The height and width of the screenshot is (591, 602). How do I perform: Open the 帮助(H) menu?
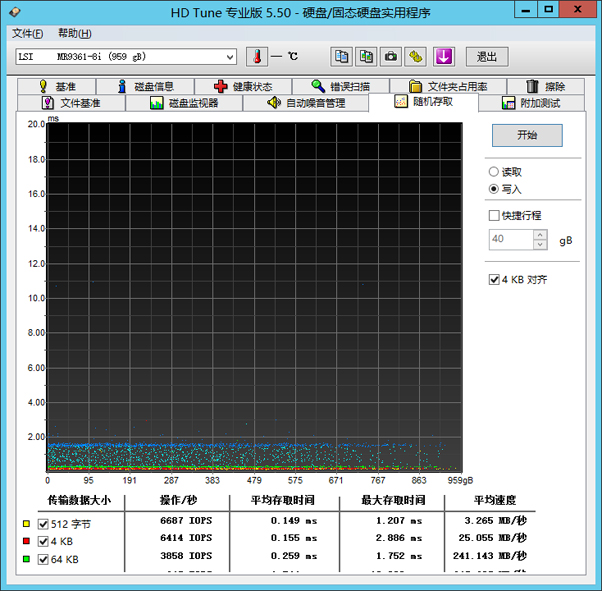tap(74, 33)
